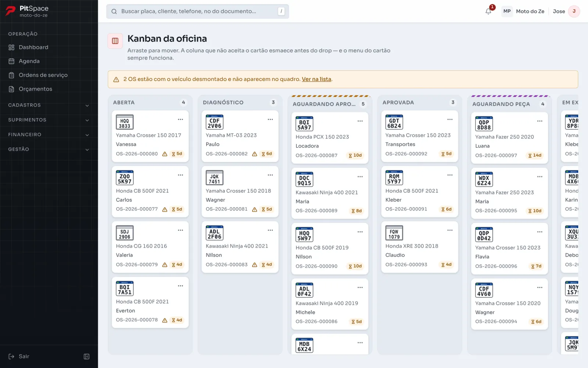
Task: Expand the Cadastros section
Action: pyautogui.click(x=49, y=105)
